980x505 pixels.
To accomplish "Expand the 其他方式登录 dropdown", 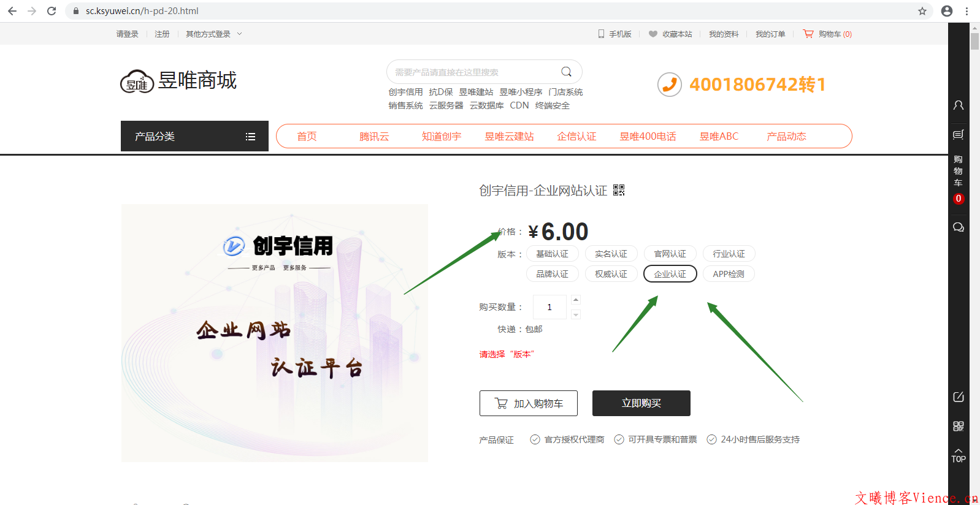I will coord(213,34).
